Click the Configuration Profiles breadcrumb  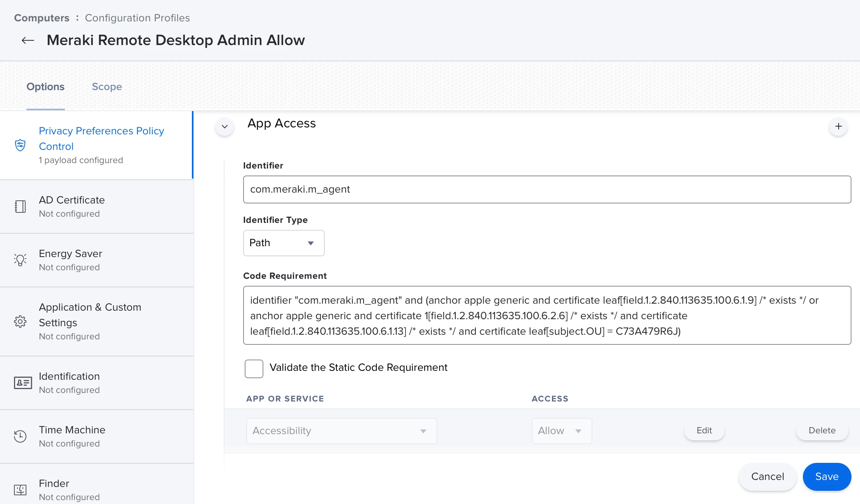point(138,18)
